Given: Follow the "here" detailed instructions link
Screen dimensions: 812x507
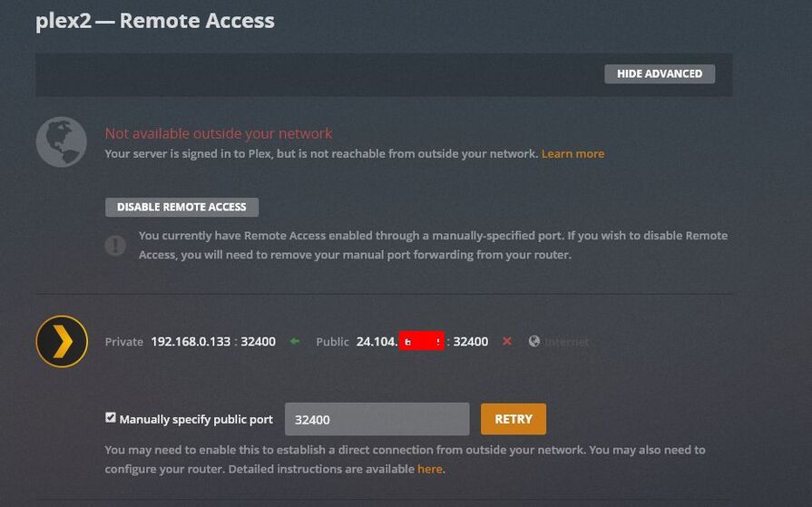Looking at the screenshot, I should (x=429, y=469).
